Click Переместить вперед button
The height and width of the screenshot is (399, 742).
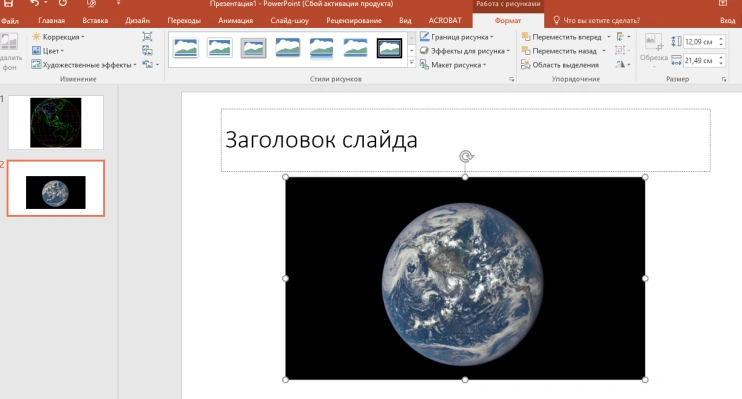point(562,37)
